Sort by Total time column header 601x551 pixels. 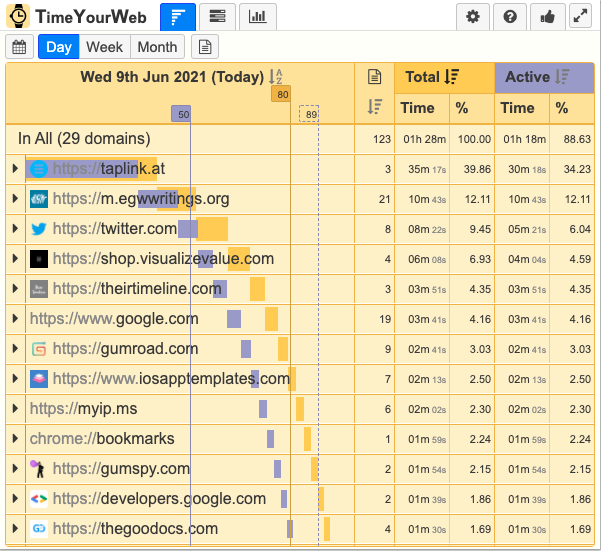[x=444, y=78]
